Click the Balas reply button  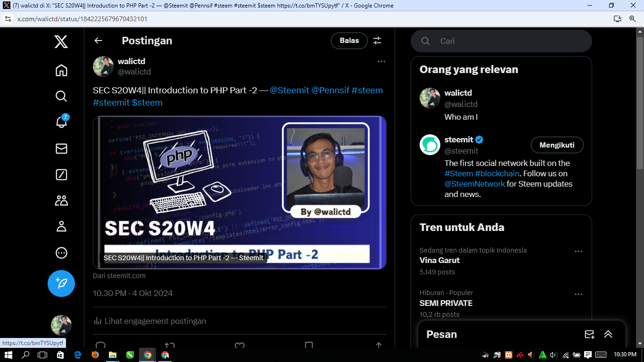(x=349, y=41)
